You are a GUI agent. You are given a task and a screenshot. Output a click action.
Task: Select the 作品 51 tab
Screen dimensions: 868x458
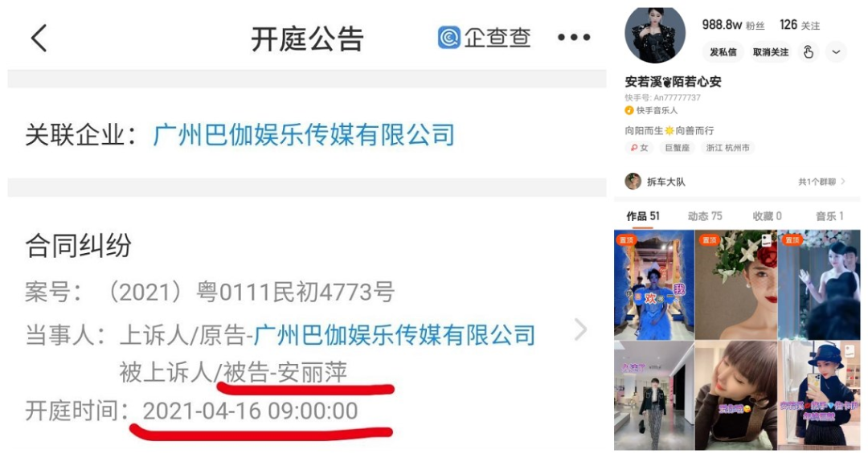tap(643, 216)
